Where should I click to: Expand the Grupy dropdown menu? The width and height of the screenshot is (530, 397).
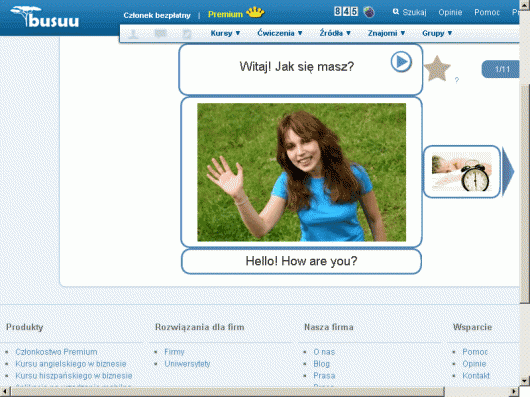(437, 33)
